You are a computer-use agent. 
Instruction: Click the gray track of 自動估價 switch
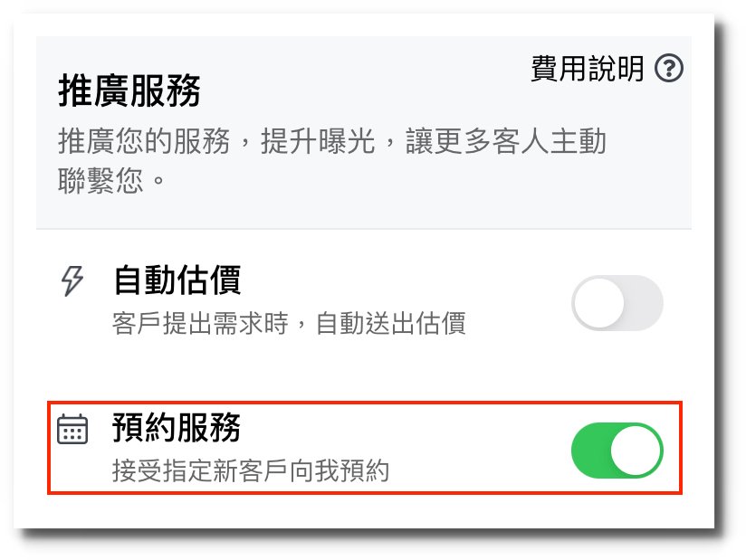[x=645, y=303]
